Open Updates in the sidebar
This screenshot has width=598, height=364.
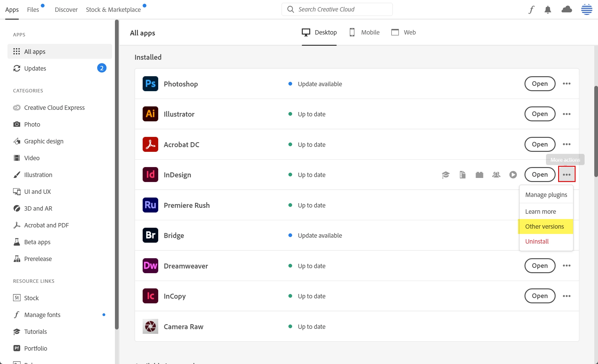tap(35, 68)
